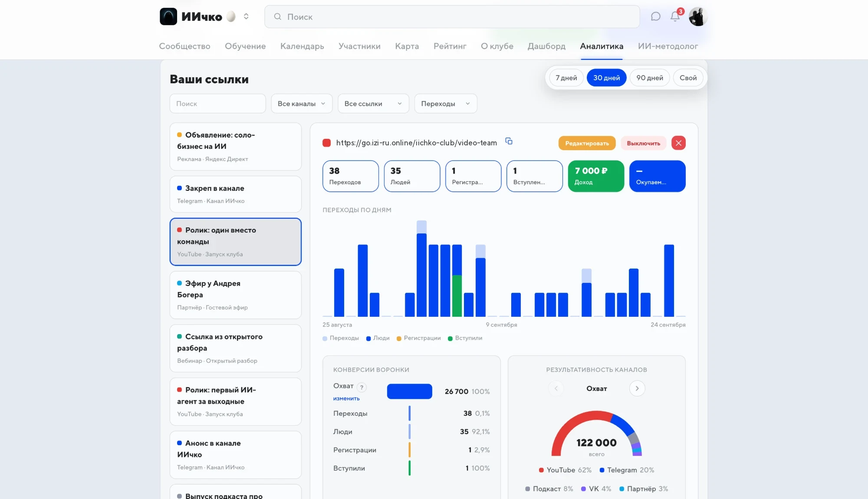868x499 pixels.
Task: Select the 38 Переходов metric card
Action: 351,176
